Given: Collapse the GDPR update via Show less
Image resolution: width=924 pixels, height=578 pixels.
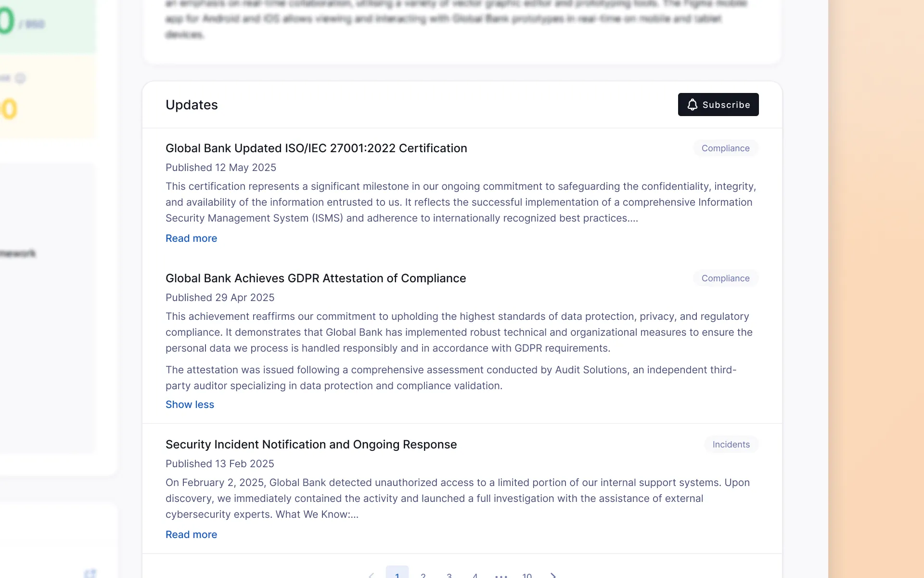Looking at the screenshot, I should [190, 405].
